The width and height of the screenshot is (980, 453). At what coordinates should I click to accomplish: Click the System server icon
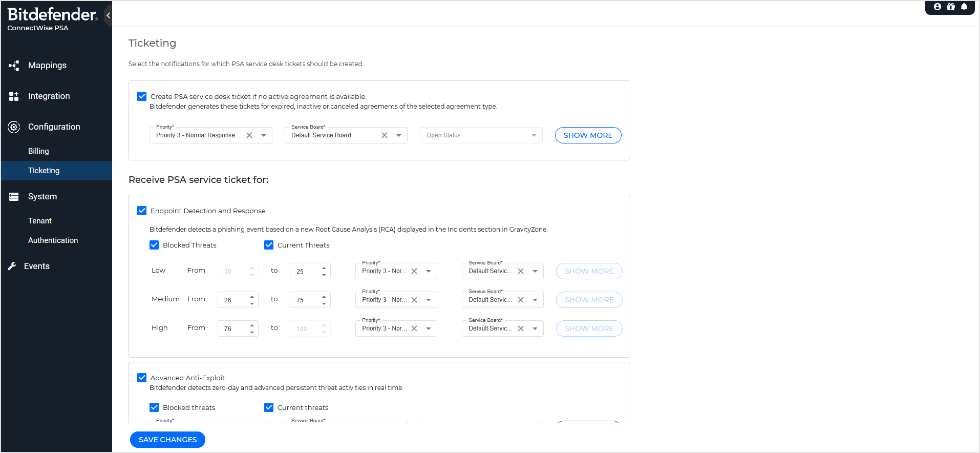[14, 197]
